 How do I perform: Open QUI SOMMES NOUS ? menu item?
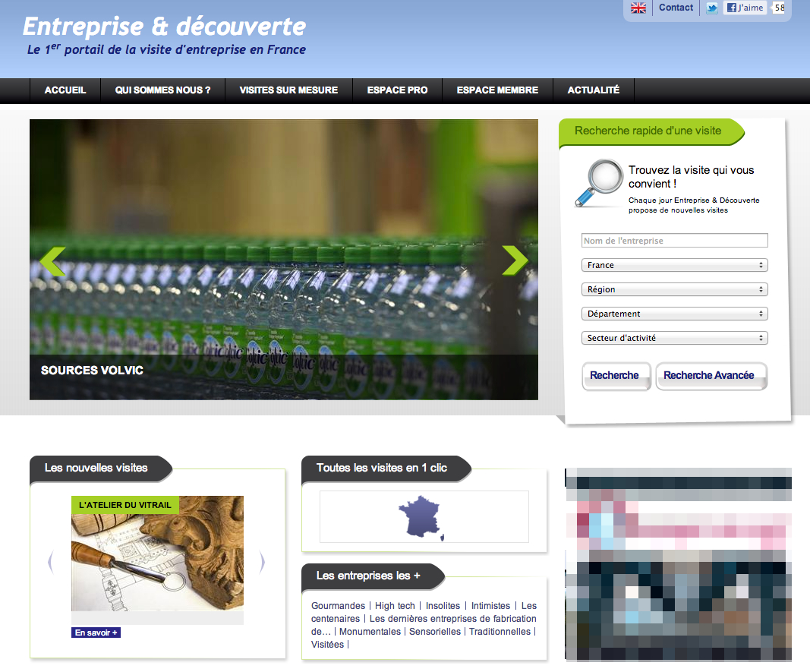coord(162,90)
